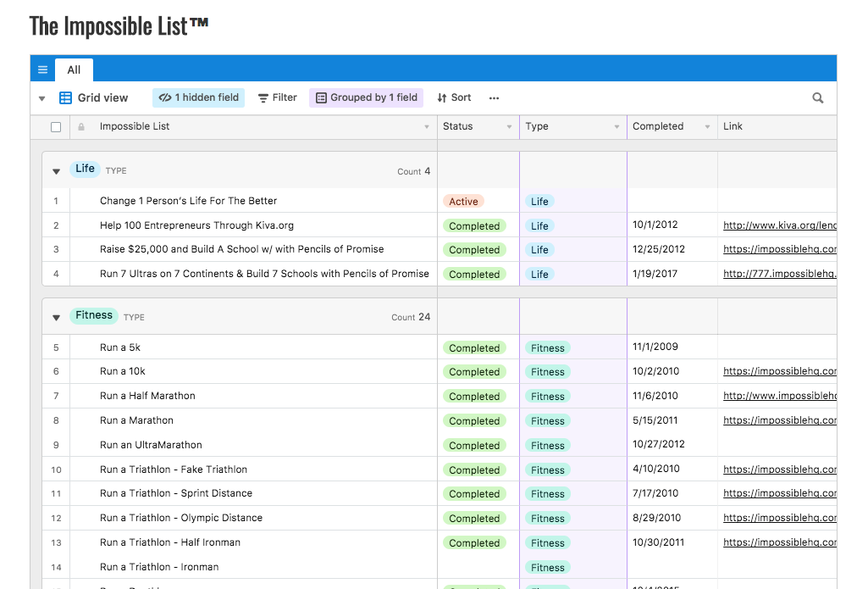The width and height of the screenshot is (868, 589).
Task: Open the base navigation hamburger menu
Action: (x=42, y=69)
